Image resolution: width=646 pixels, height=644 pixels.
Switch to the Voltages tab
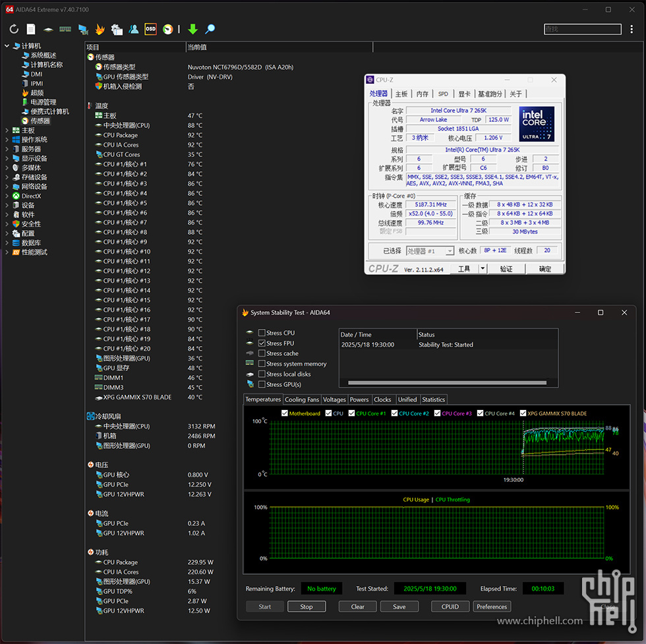click(x=334, y=399)
